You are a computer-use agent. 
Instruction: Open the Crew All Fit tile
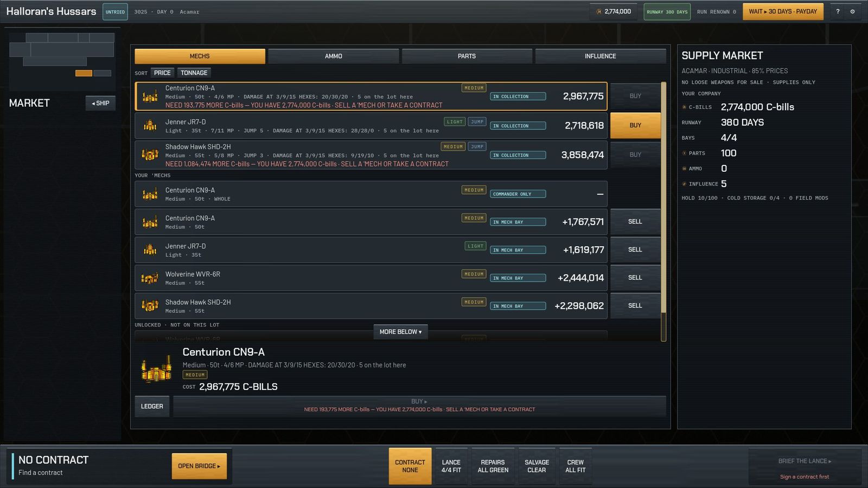click(x=575, y=466)
